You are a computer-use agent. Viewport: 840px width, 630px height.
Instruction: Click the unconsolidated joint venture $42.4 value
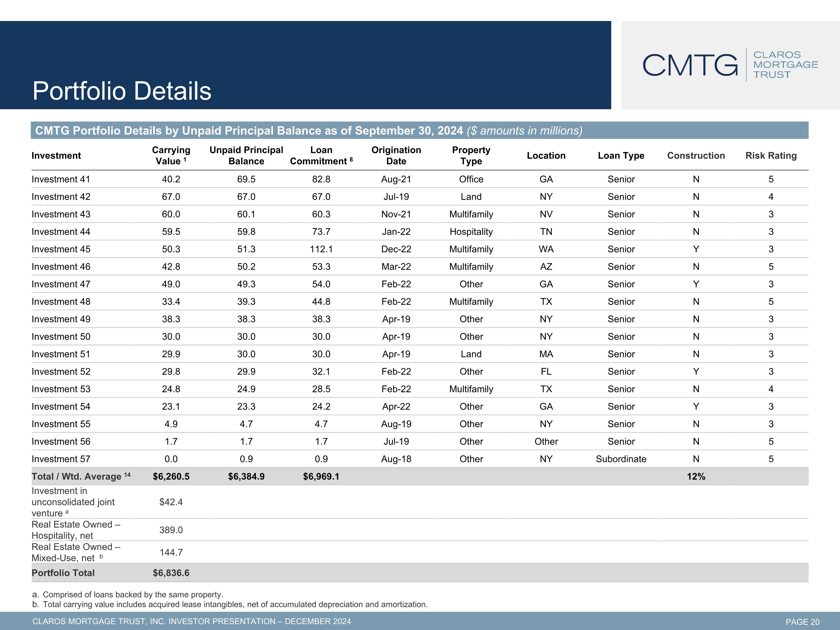[171, 502]
